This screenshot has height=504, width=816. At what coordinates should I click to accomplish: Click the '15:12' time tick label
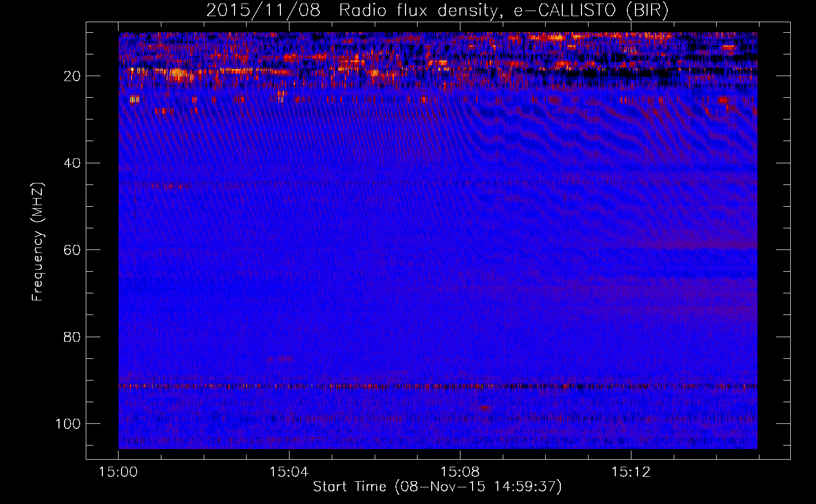[x=631, y=472]
